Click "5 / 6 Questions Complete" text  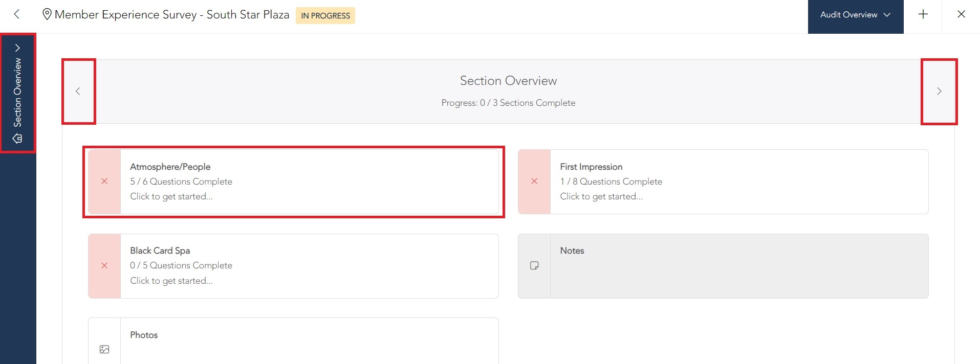(181, 181)
